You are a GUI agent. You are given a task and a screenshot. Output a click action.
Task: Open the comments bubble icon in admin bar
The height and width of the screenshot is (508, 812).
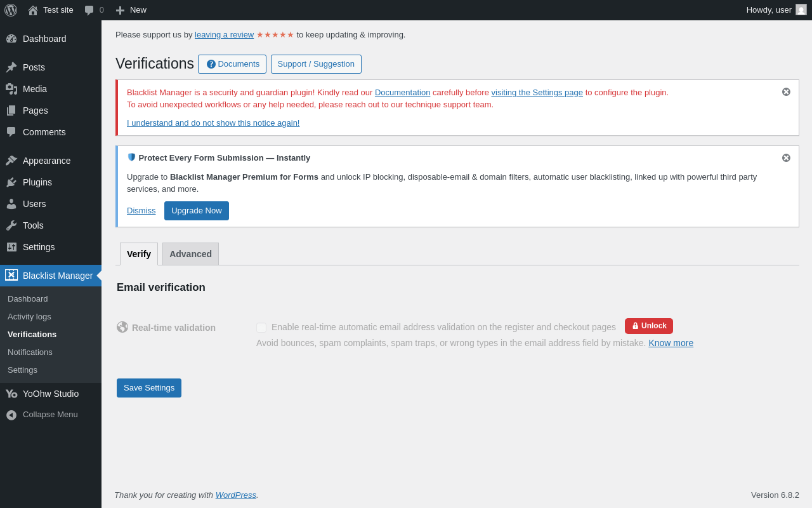coord(89,10)
